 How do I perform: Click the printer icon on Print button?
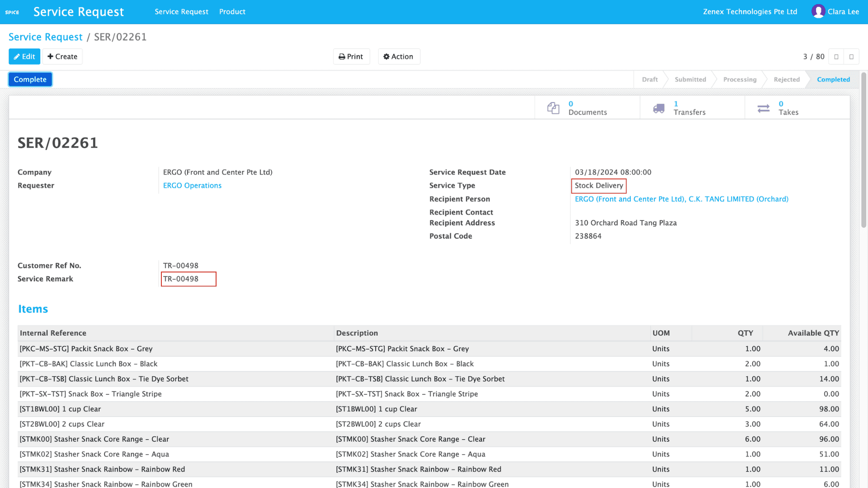(x=342, y=56)
